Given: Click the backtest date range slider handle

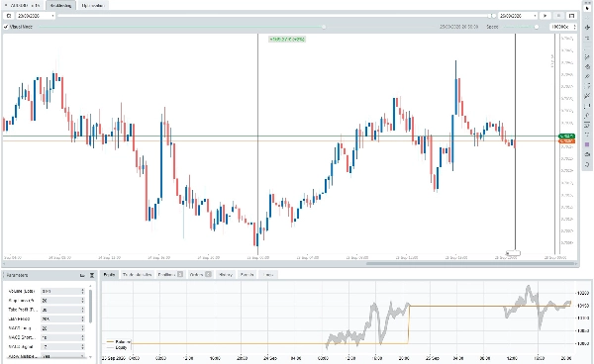Looking at the screenshot, I should pyautogui.click(x=493, y=16).
